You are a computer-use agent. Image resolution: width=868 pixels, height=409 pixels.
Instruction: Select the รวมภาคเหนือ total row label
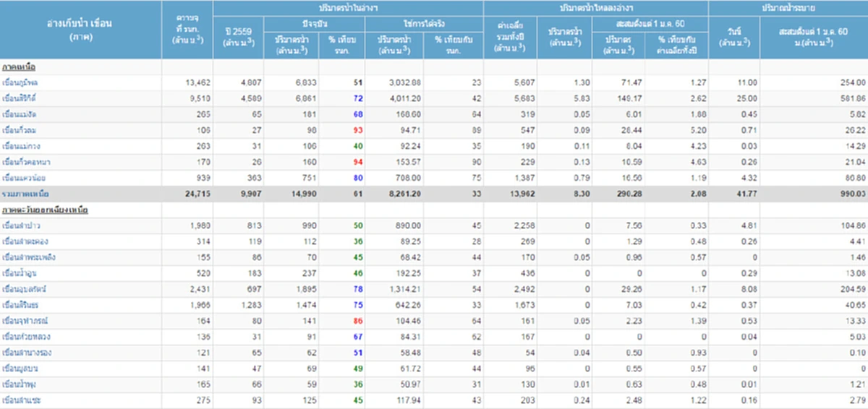pos(24,194)
